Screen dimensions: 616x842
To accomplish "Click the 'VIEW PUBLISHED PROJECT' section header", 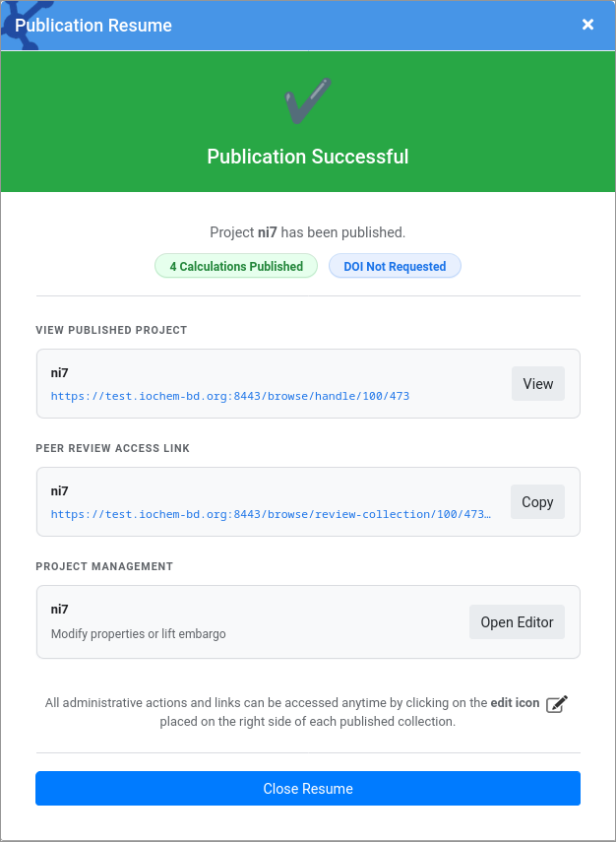I will tap(110, 330).
